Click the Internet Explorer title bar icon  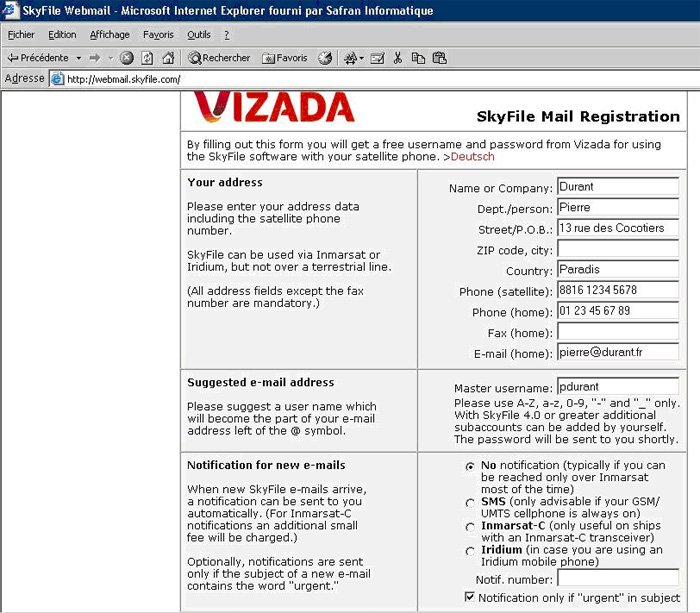[10, 10]
